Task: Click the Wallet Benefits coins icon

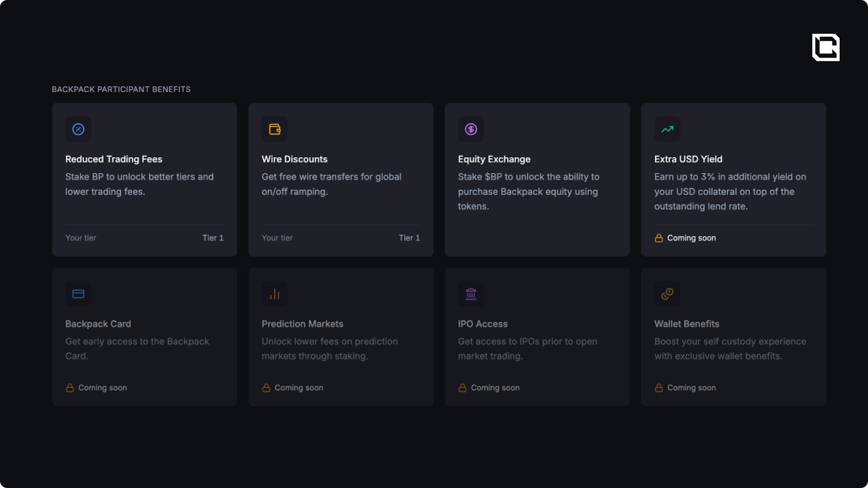Action: tap(667, 294)
